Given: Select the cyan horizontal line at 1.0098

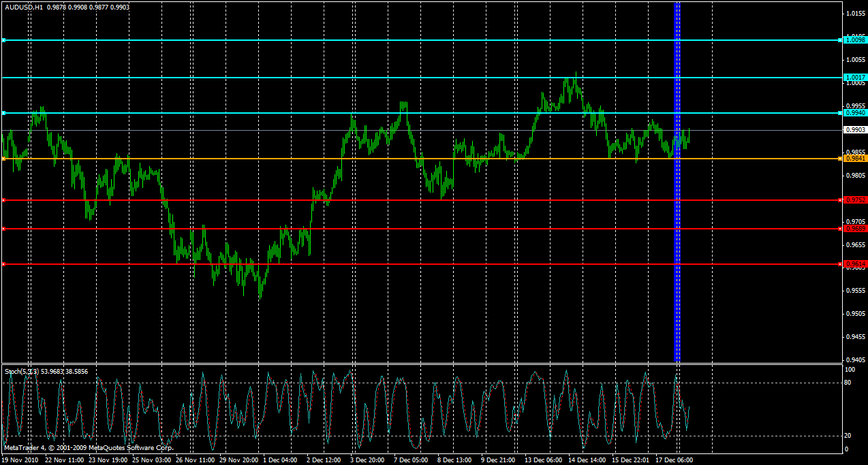Looking at the screenshot, I should [421, 40].
